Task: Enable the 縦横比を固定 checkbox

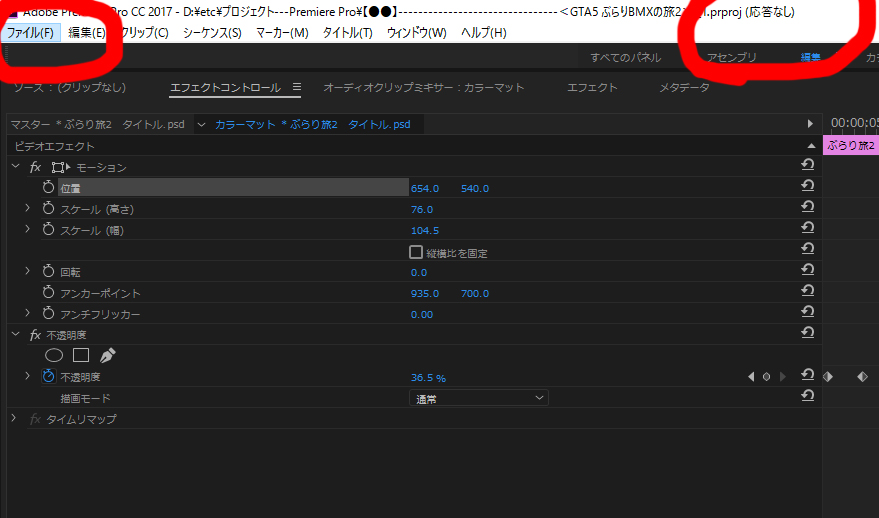Action: (x=415, y=252)
